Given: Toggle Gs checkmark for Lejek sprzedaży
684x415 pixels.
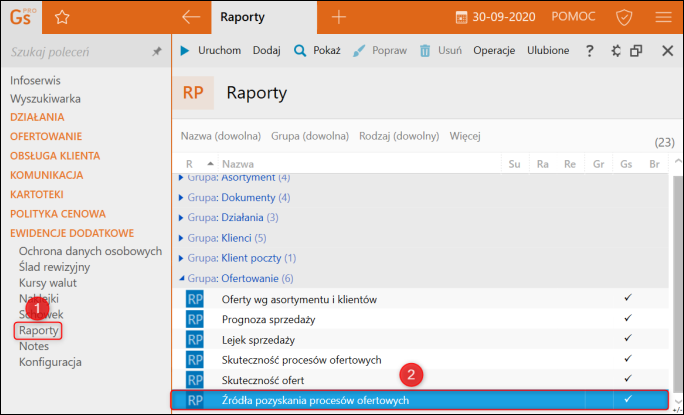Looking at the screenshot, I should (x=626, y=339).
